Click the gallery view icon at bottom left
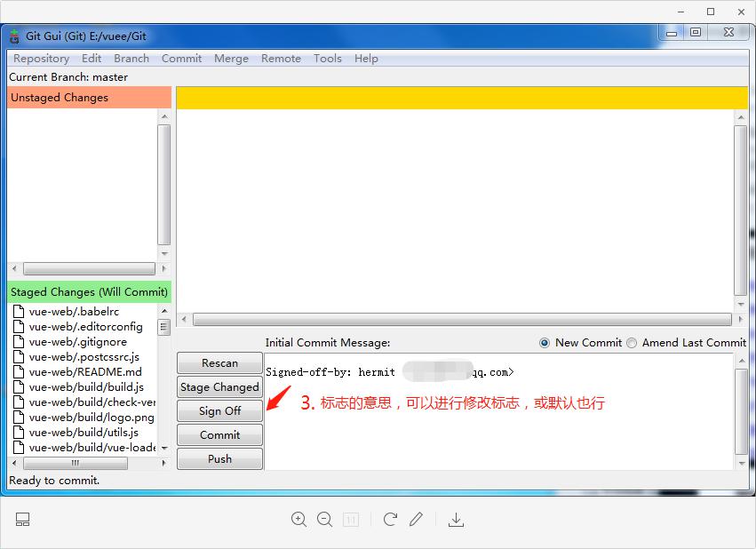The width and height of the screenshot is (756, 549). point(22,519)
